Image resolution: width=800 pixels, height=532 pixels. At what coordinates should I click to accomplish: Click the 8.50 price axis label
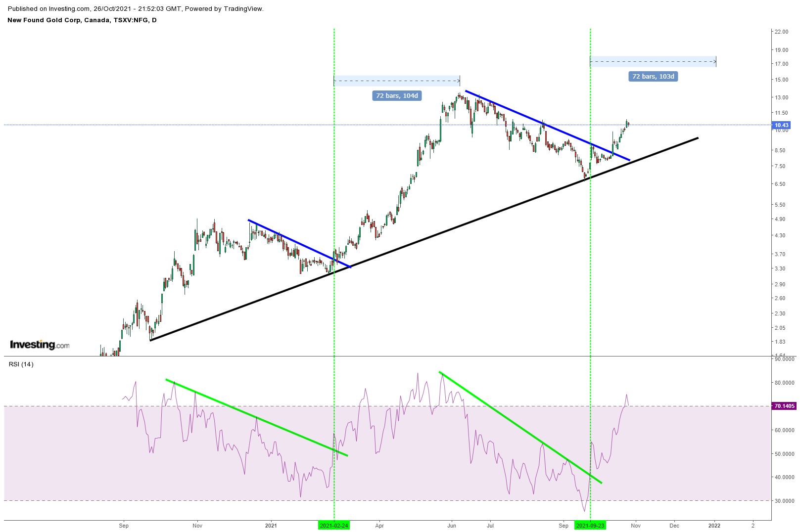pyautogui.click(x=780, y=150)
